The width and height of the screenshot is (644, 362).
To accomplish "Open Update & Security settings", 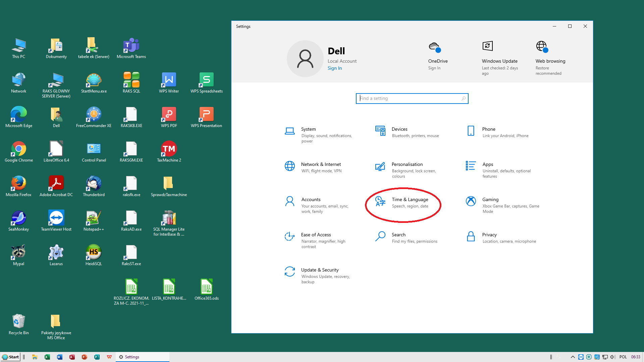I will coord(319,273).
